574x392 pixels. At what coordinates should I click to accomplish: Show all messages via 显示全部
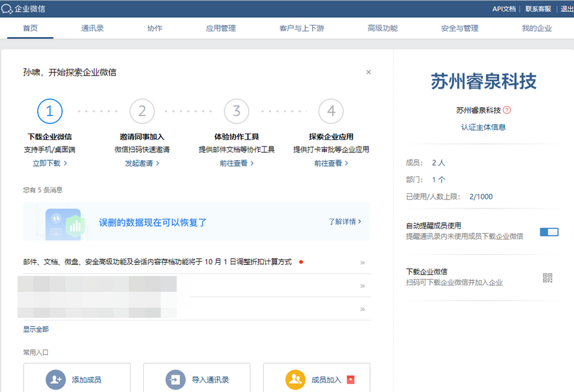click(36, 329)
